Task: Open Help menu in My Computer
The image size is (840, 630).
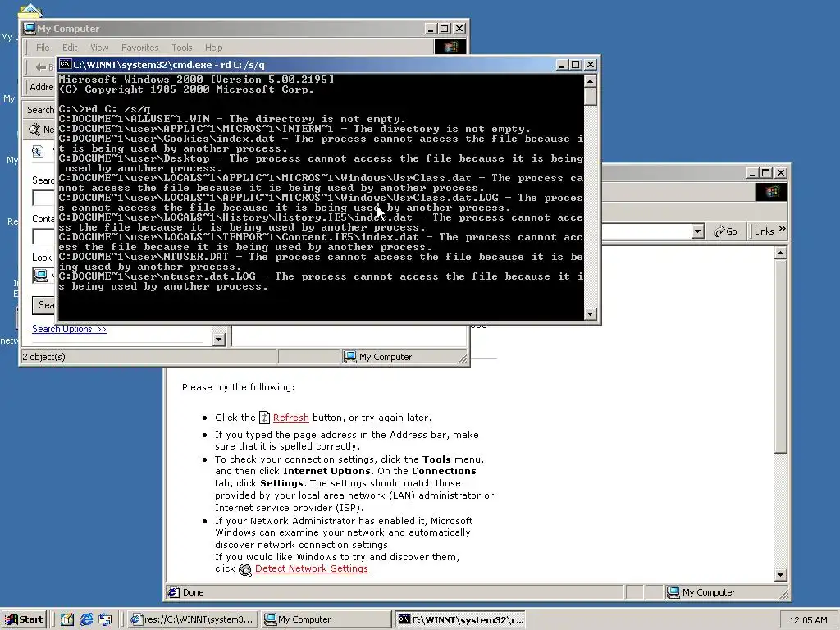Action: 213,48
